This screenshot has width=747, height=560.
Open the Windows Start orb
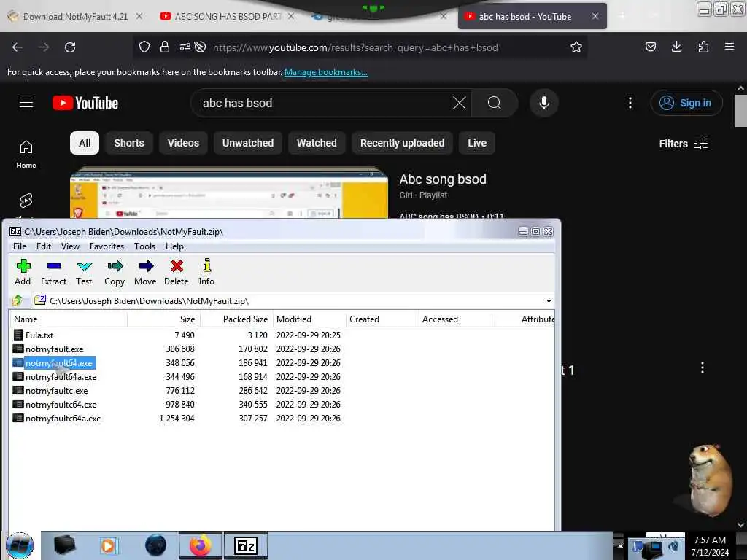pos(20,545)
